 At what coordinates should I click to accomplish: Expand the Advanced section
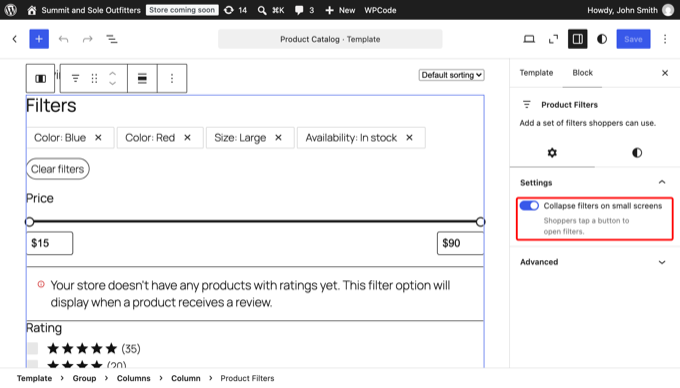[595, 262]
